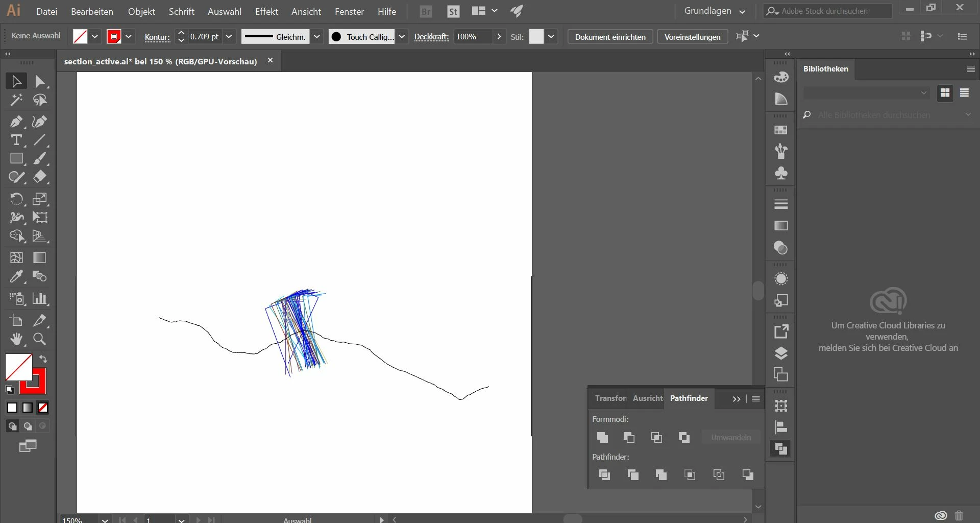Click the fill swatch in toolbox
Viewport: 980px width, 523px height.
(18, 367)
